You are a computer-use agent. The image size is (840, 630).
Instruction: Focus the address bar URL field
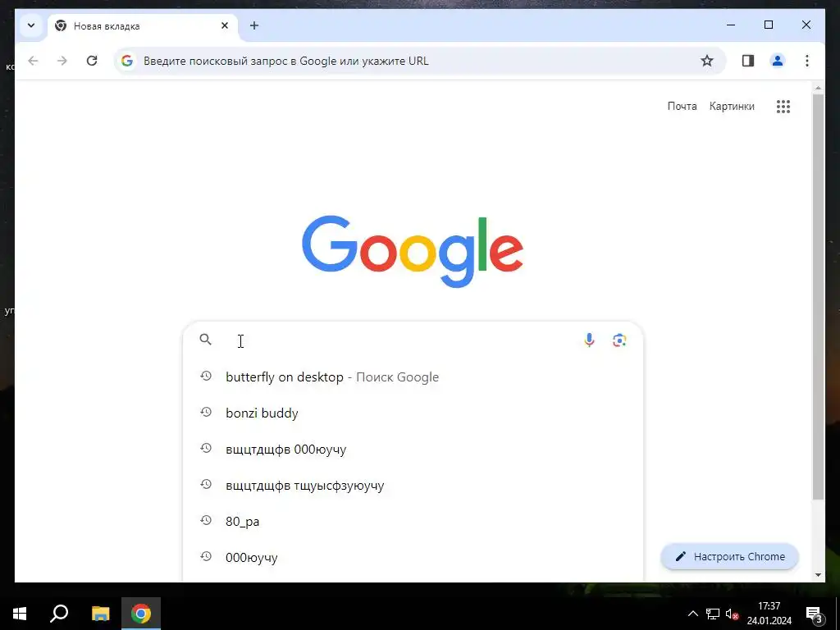(x=419, y=61)
